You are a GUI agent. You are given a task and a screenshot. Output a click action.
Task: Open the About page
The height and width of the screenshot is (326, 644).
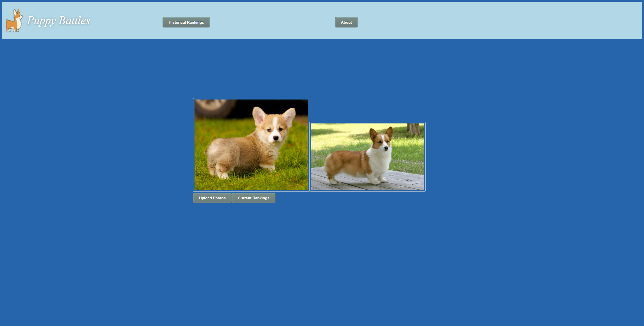[x=346, y=22]
